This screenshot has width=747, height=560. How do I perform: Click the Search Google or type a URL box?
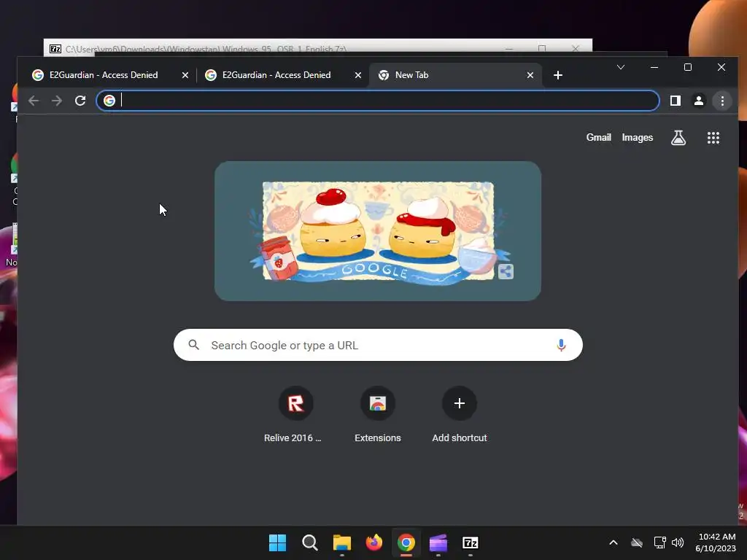378,345
